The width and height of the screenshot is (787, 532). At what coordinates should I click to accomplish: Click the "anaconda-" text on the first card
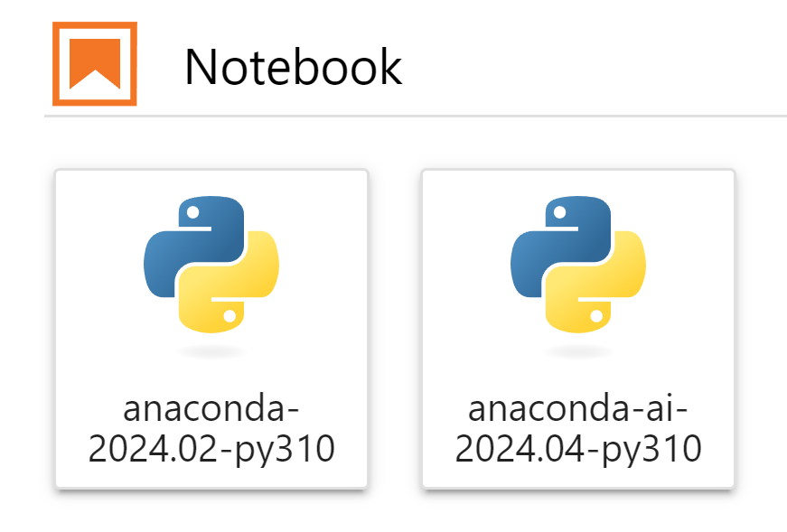pyautogui.click(x=211, y=409)
